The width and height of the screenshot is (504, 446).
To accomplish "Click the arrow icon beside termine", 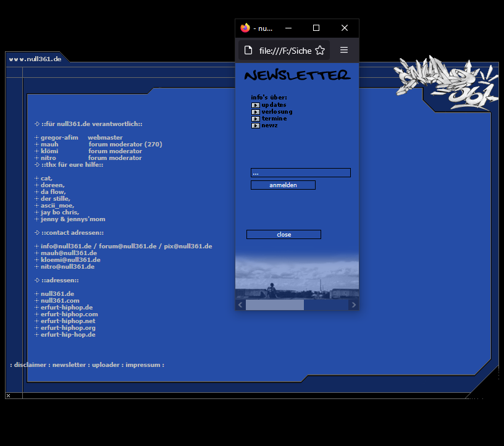I will [x=255, y=119].
